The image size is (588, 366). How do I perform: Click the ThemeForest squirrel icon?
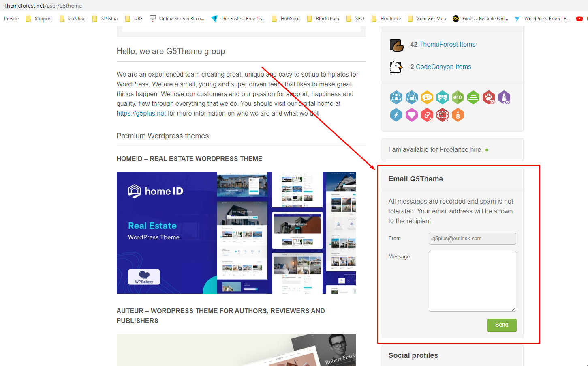click(397, 45)
